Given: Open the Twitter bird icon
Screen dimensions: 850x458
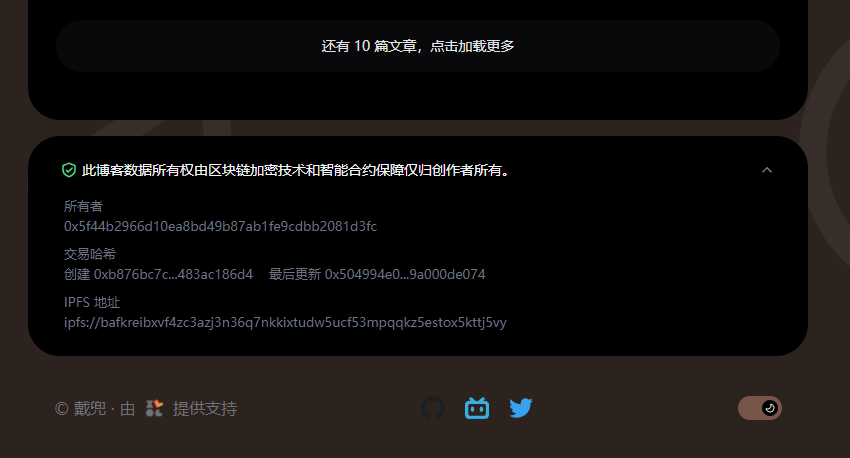Looking at the screenshot, I should [x=521, y=408].
